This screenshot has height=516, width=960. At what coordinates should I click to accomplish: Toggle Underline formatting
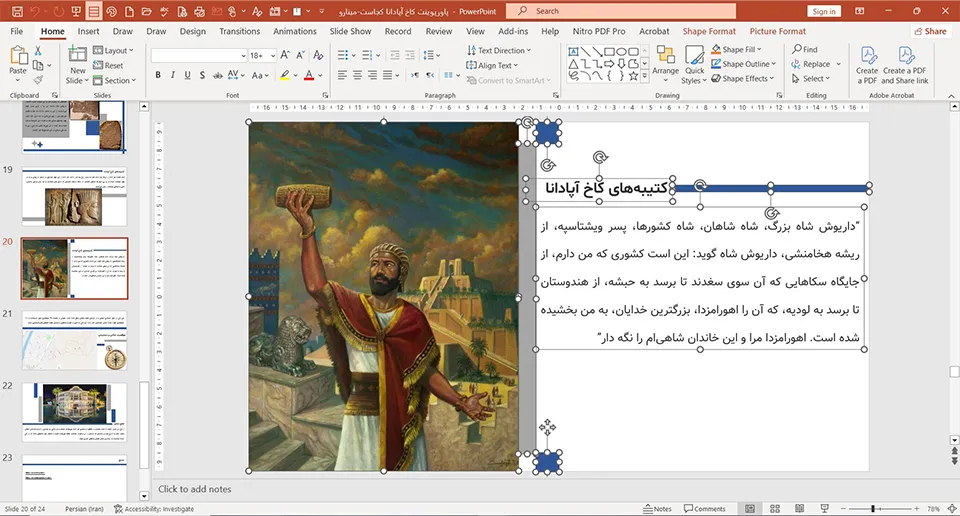point(187,75)
